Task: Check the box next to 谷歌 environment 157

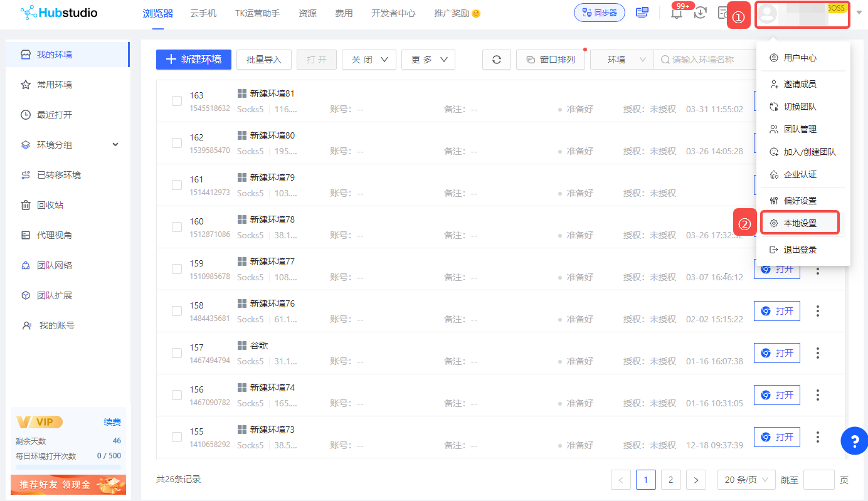Action: [177, 353]
